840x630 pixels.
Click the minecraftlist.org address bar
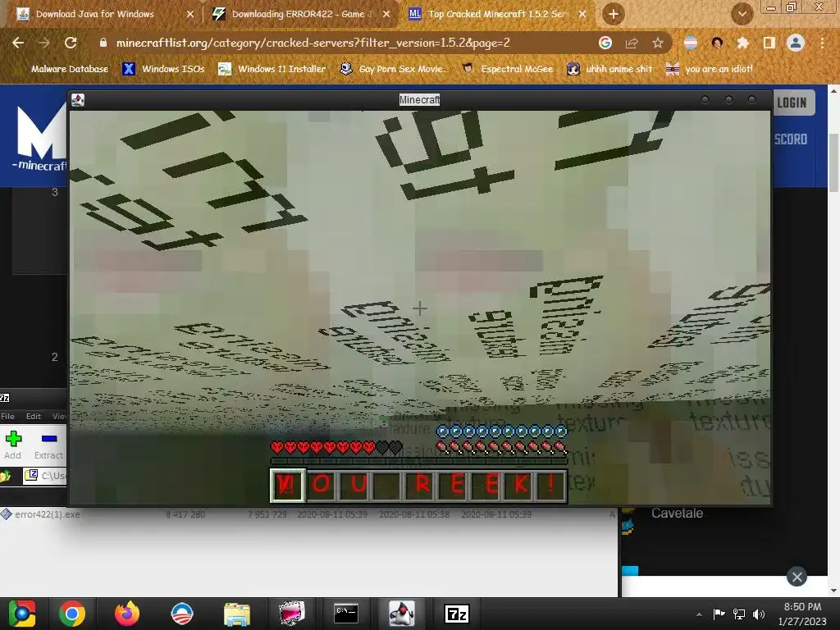343,43
